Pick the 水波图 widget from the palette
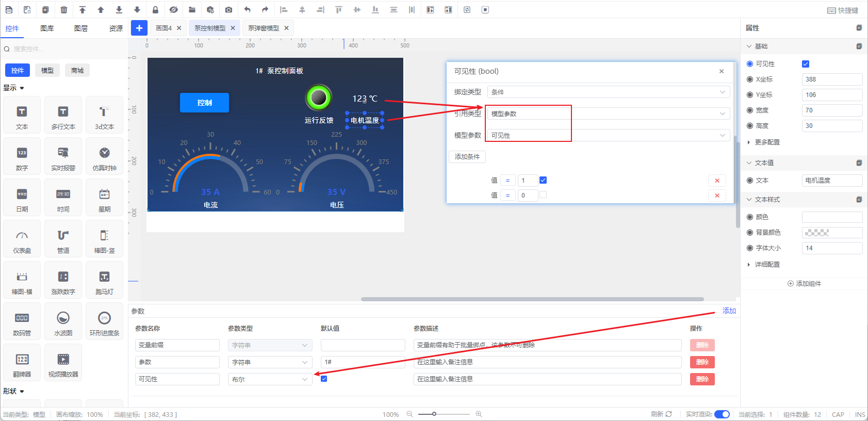The width and height of the screenshot is (868, 421). click(x=63, y=323)
